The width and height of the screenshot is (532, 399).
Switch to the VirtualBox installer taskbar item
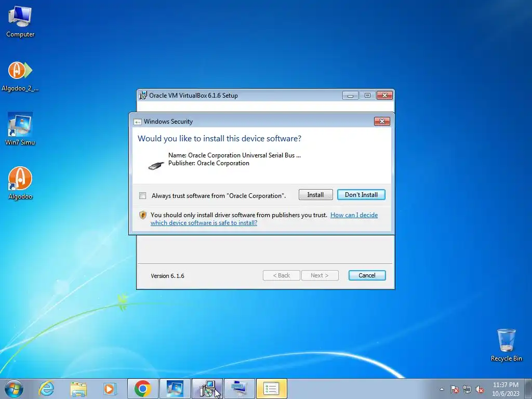[207, 389]
